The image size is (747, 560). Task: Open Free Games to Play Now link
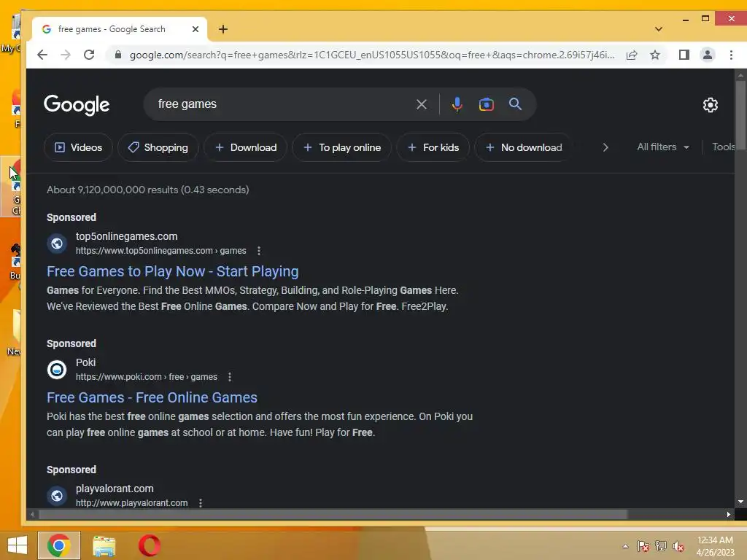(x=172, y=271)
